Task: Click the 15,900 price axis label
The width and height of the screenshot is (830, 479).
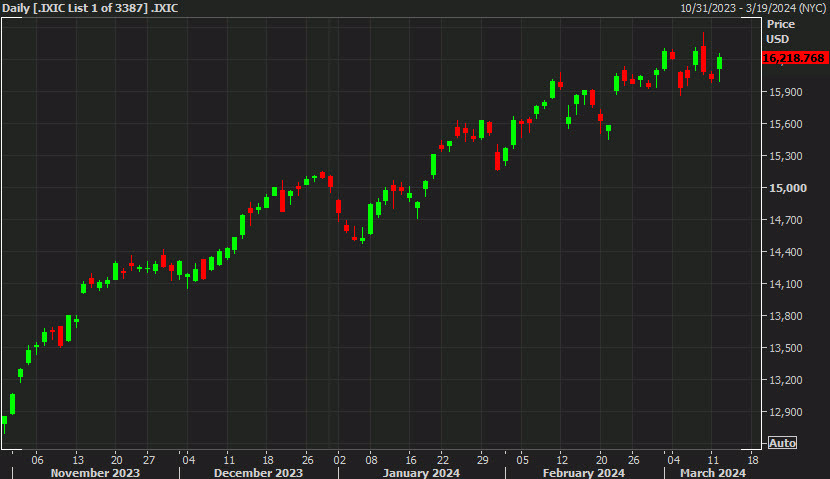Action: (786, 92)
